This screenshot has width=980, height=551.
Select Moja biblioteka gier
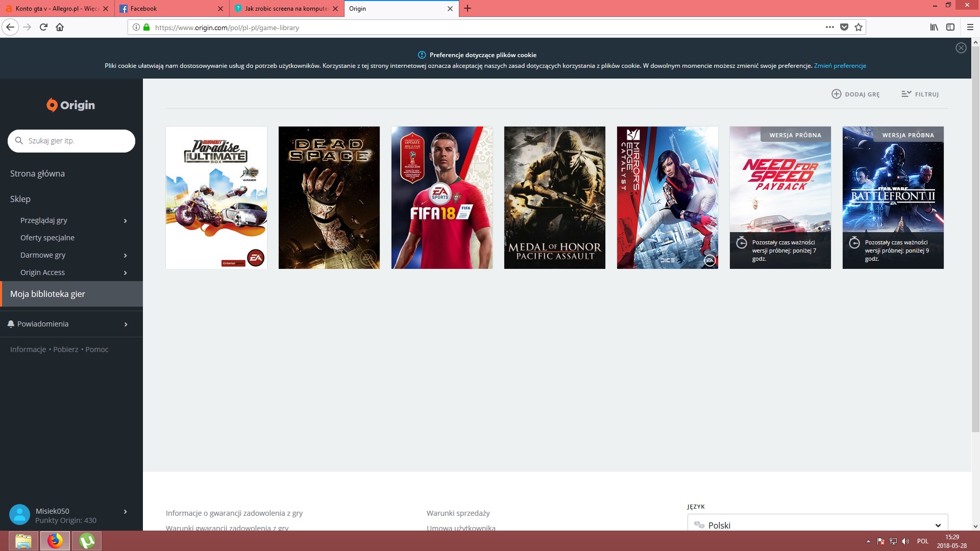71,294
